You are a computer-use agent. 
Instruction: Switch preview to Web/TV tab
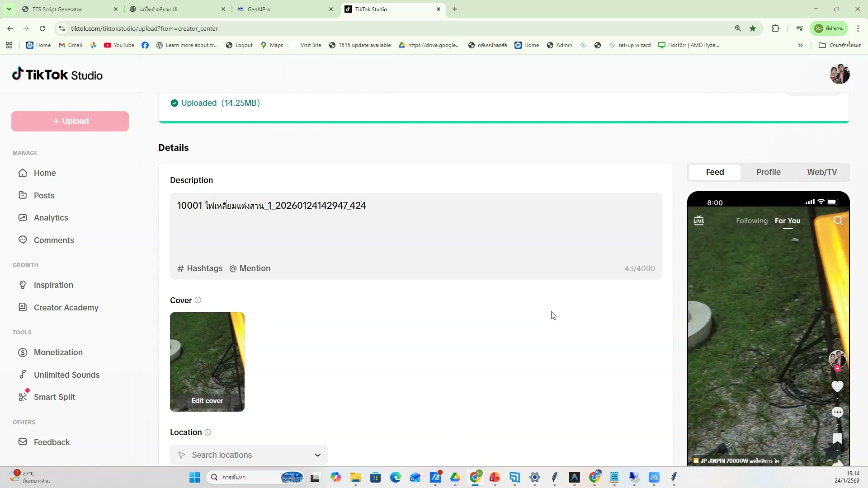[x=821, y=172]
